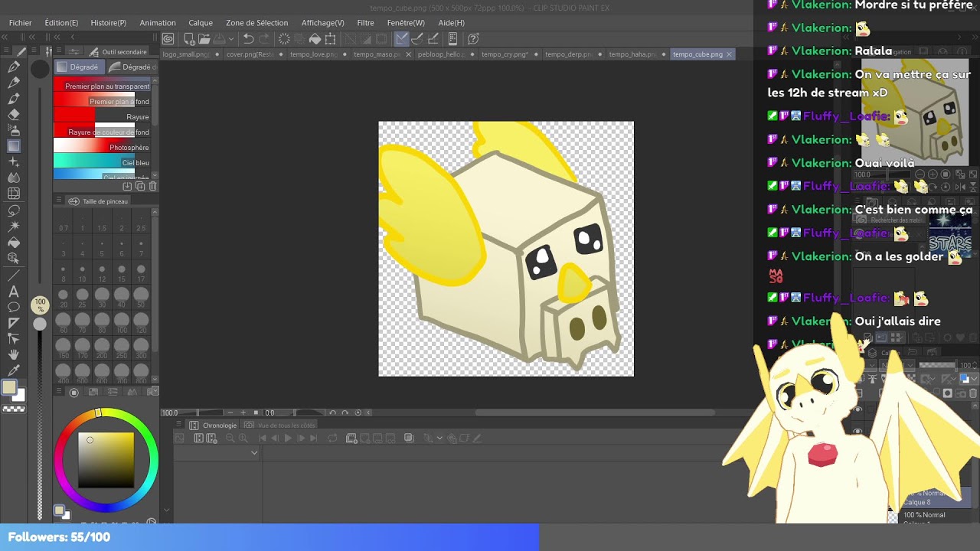This screenshot has height=551, width=980.
Task: Open the Filtre menu
Action: pyautogui.click(x=365, y=23)
